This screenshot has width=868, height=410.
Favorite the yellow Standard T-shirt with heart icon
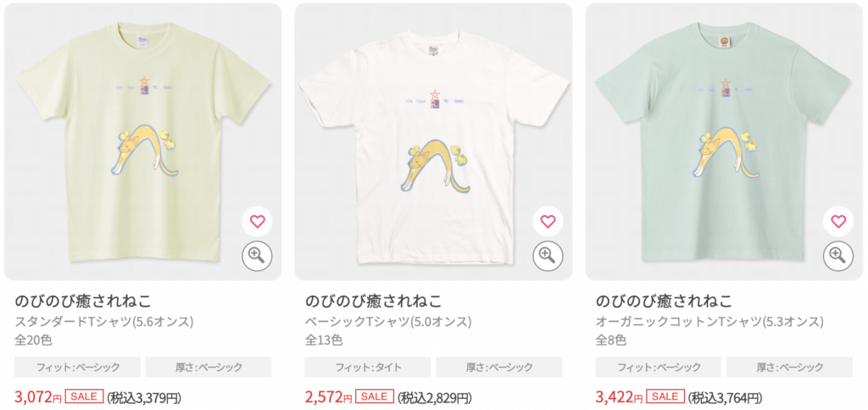click(x=258, y=222)
